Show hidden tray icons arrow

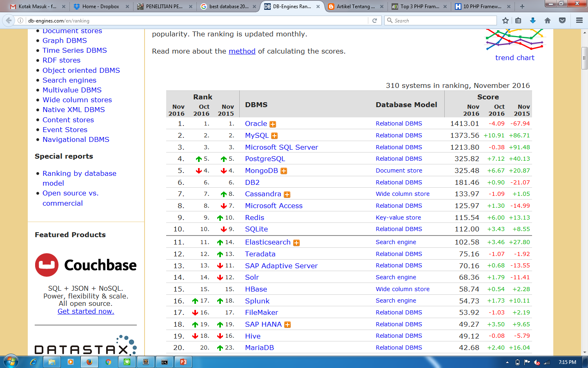(507, 362)
